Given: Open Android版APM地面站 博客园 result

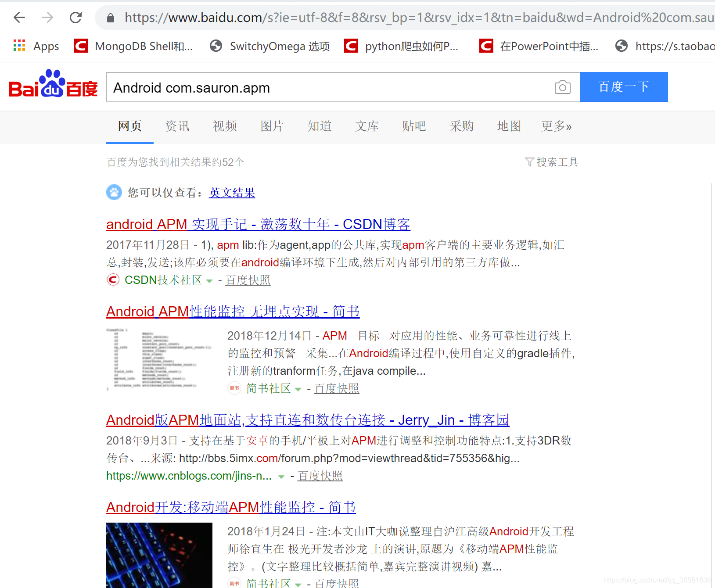Looking at the screenshot, I should [308, 420].
